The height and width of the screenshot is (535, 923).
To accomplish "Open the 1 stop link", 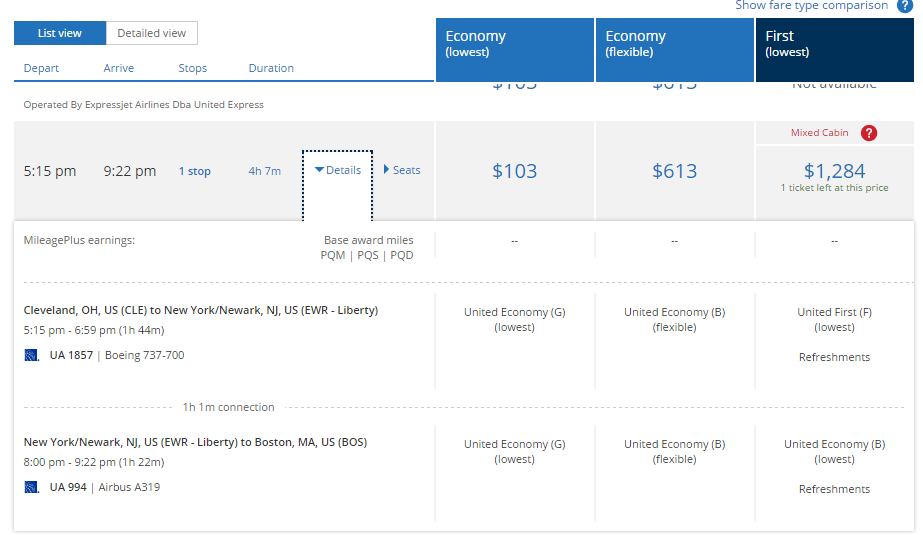I will click(x=195, y=171).
